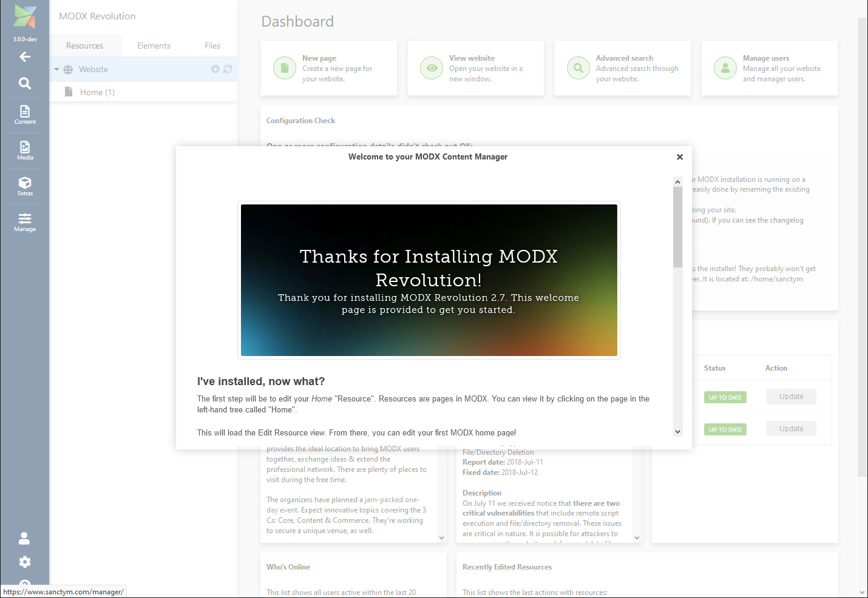Switch to the Resources tab
The width and height of the screenshot is (868, 598).
[84, 45]
